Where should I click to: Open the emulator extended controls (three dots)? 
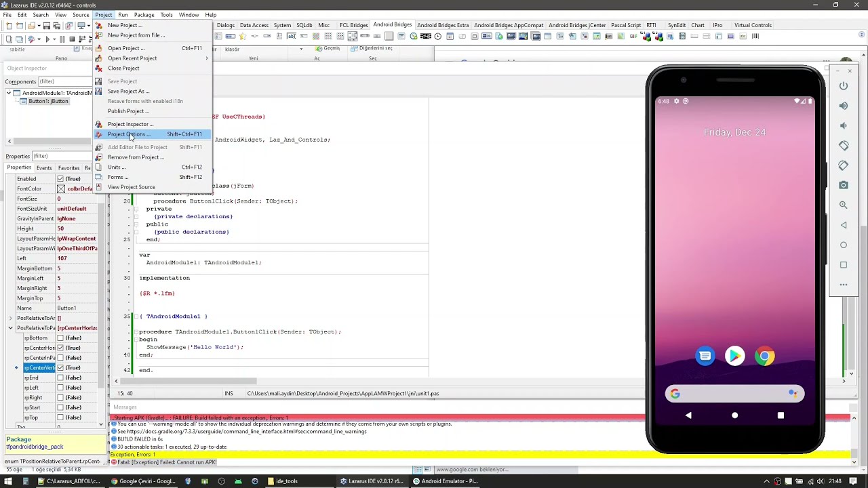pyautogui.click(x=844, y=285)
